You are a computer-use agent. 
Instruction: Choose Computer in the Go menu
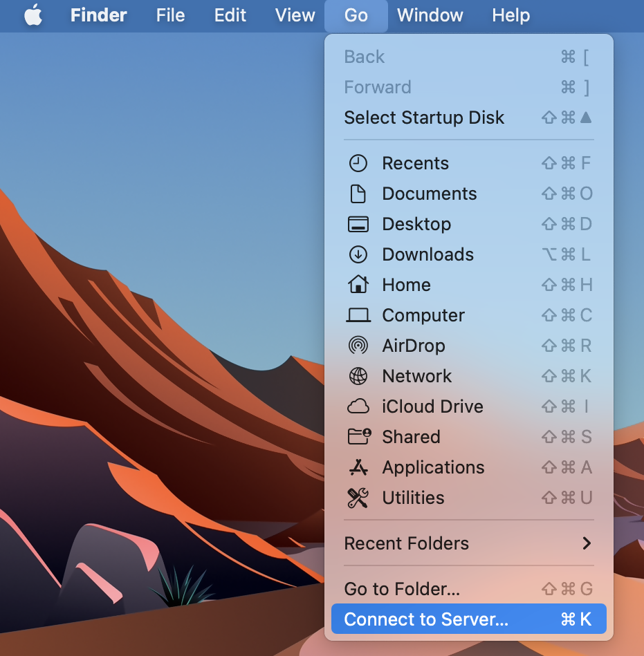(x=468, y=315)
